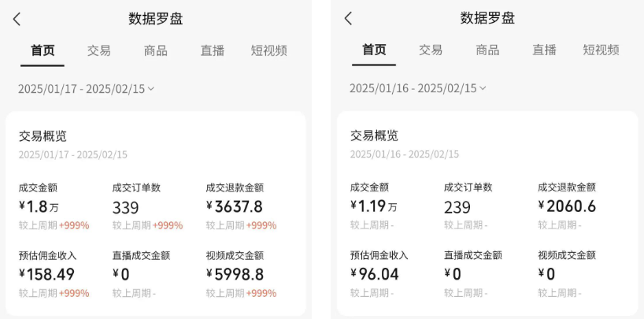Tap the 成交订单数 value 239
The width and height of the screenshot is (644, 319).
457,207
